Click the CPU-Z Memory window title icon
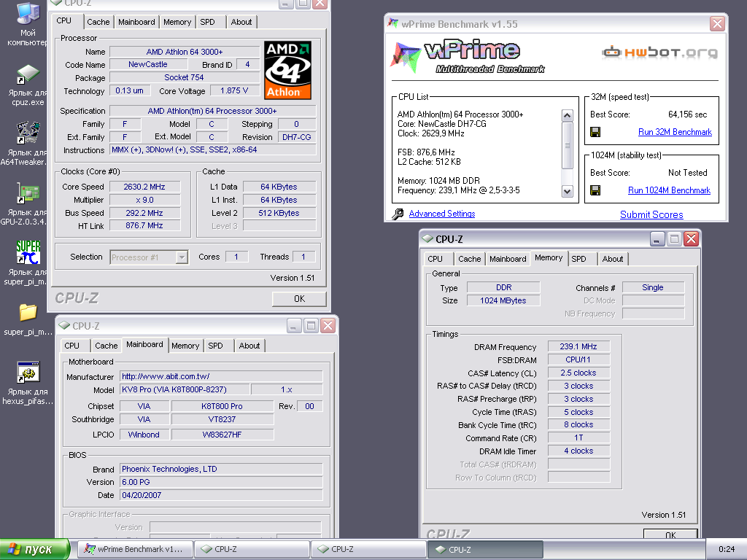 click(427, 238)
